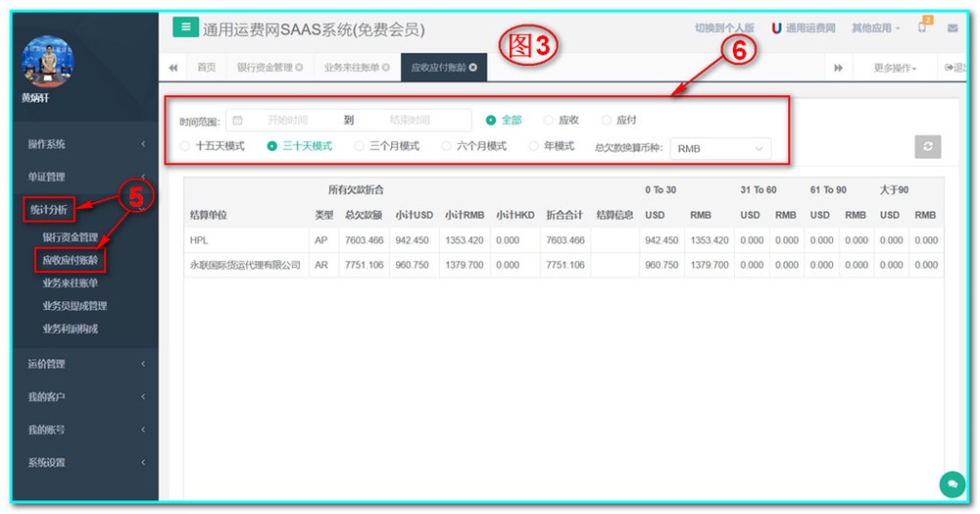The width and height of the screenshot is (980, 514).
Task: Click the 小计USD column header
Action: [414, 215]
